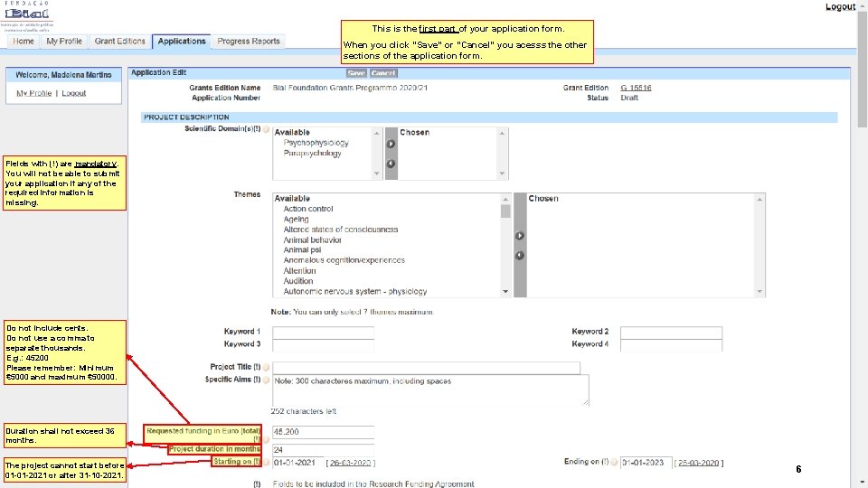Open info icon next to Project Title
Viewport: 868px width, 488px height.
tap(266, 368)
